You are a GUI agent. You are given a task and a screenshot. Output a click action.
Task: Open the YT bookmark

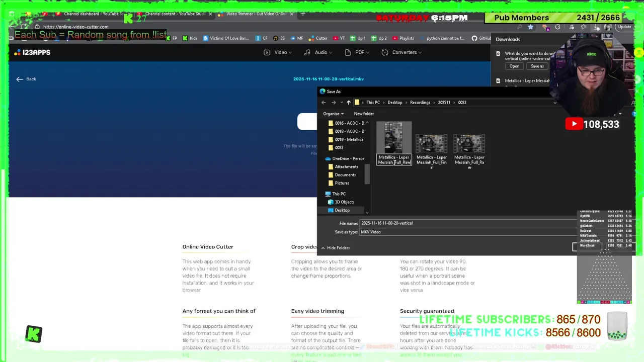(339, 38)
